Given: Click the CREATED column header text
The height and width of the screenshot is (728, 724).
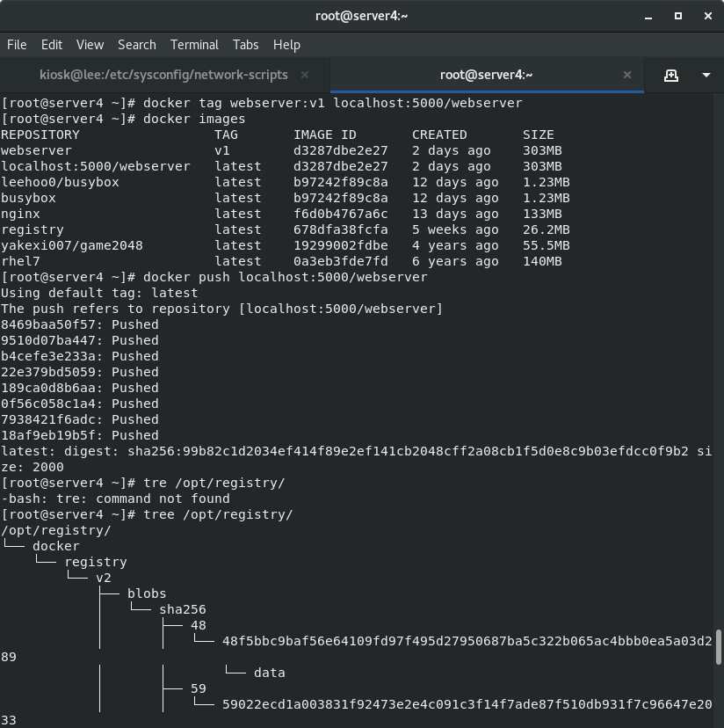Looking at the screenshot, I should [439, 135].
